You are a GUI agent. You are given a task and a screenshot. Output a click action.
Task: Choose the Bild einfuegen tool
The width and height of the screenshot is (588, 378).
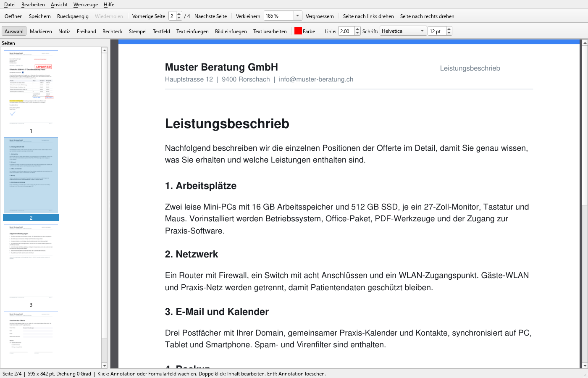pos(231,31)
